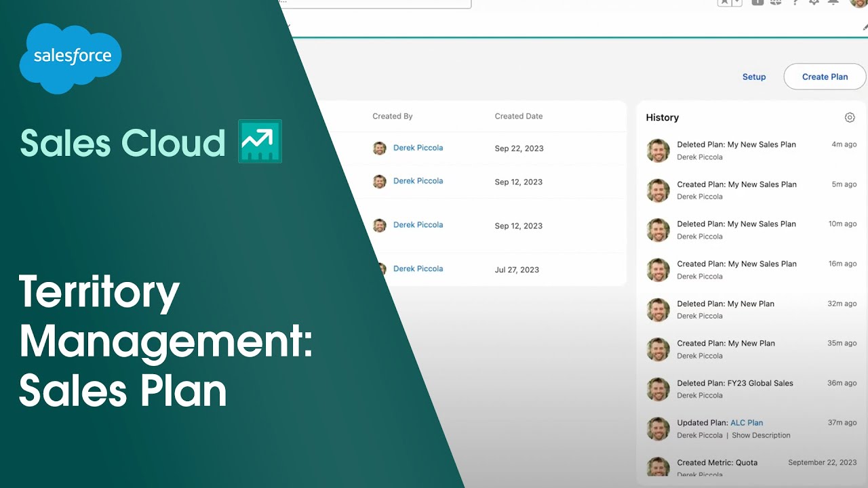This screenshot has height=488, width=868.
Task: Click the Created By column header
Action: [x=393, y=117]
